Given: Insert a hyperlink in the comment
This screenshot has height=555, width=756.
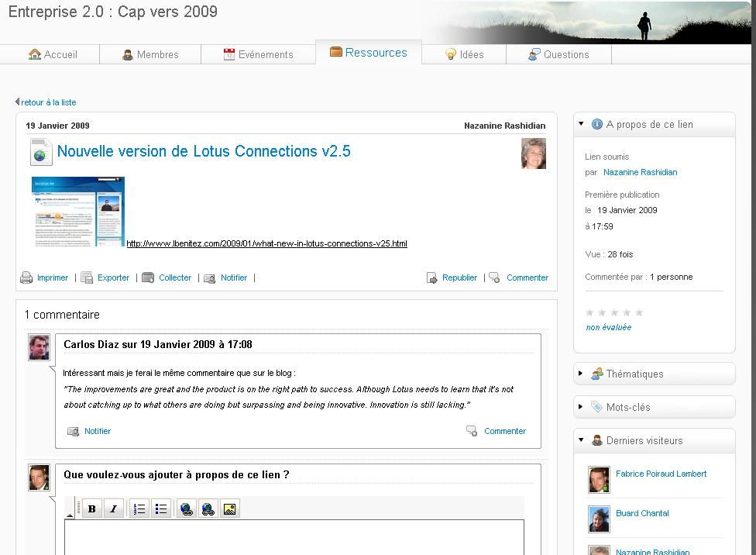Looking at the screenshot, I should click(x=187, y=508).
